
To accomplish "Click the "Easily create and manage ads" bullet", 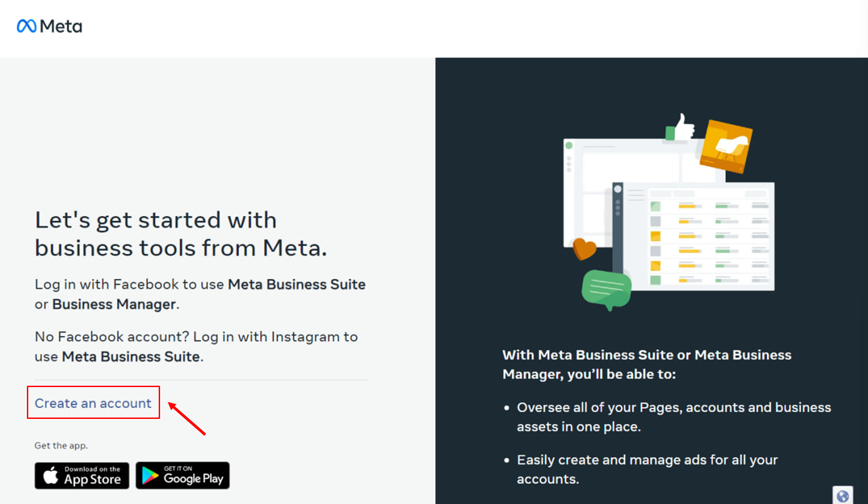I will click(647, 469).
